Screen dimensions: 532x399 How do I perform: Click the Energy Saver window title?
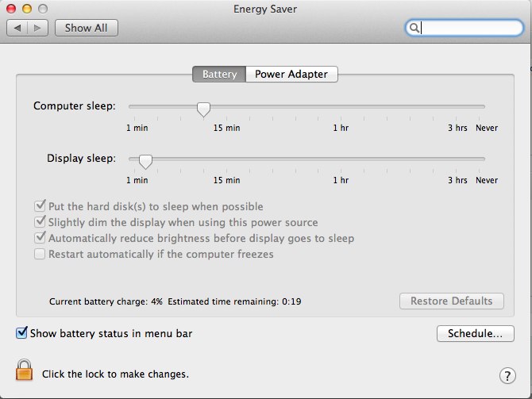tap(265, 10)
